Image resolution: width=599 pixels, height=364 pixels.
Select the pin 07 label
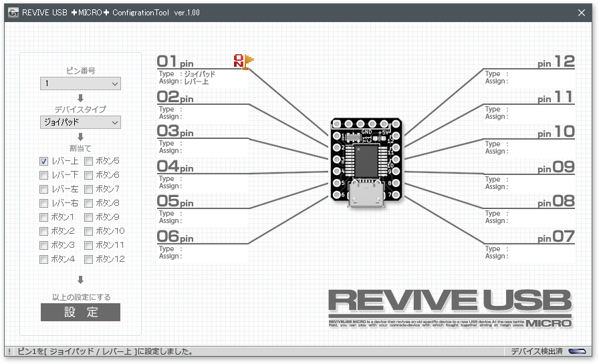click(x=556, y=236)
